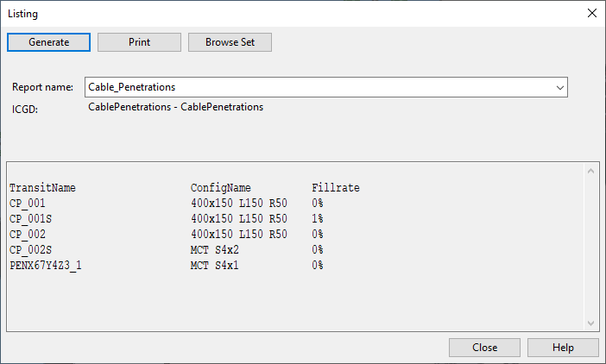Open Help for the Listing dialog
Screen dimensions: 606x364
coord(563,348)
